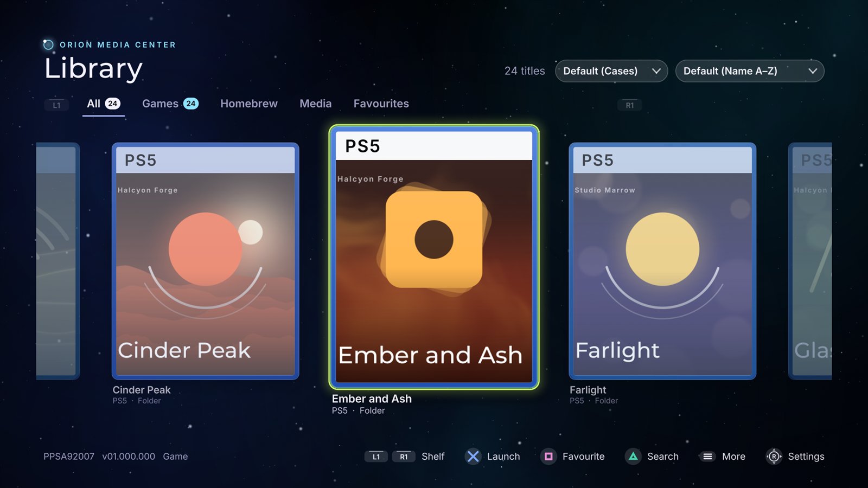Click the More options menu icon

[x=707, y=457]
